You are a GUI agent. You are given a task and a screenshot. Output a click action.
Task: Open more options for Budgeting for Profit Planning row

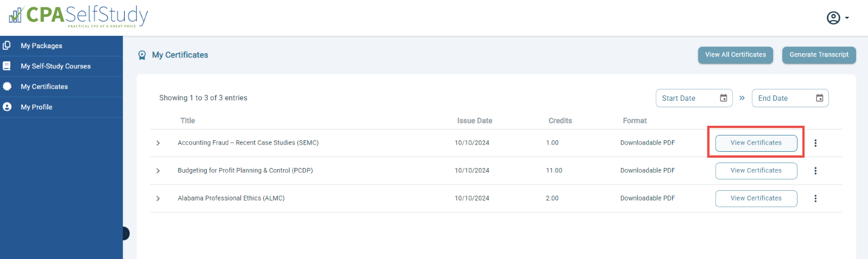tap(815, 171)
